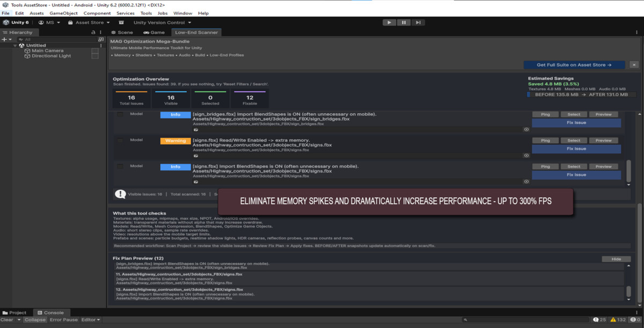Click the Play button in the toolbar

point(389,23)
